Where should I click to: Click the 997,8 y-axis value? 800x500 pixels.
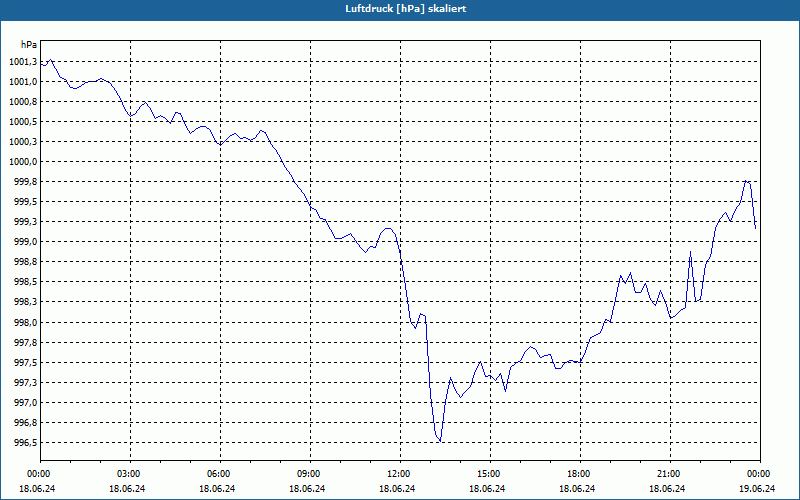point(25,342)
